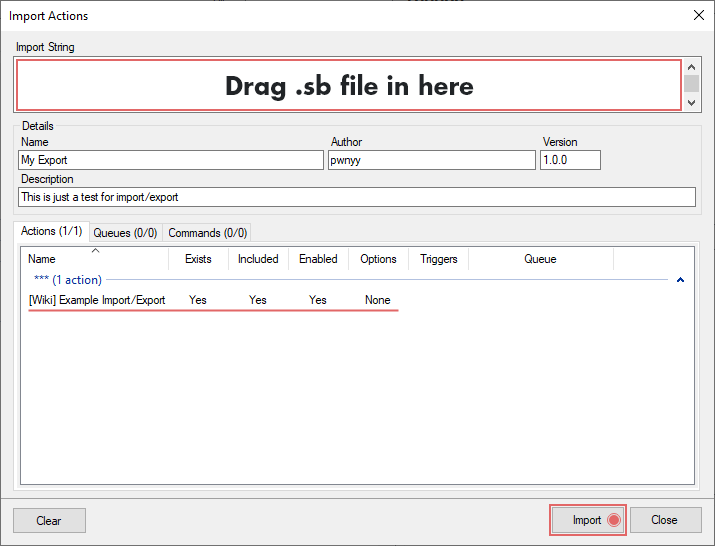Viewport: 715px width, 546px height.
Task: Click the Import String scrollbar up arrow
Action: [691, 67]
